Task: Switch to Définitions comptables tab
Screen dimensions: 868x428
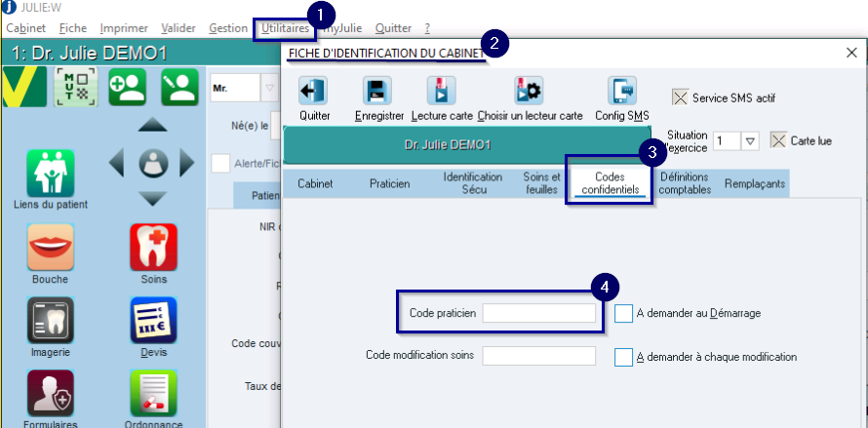Action: tap(685, 184)
